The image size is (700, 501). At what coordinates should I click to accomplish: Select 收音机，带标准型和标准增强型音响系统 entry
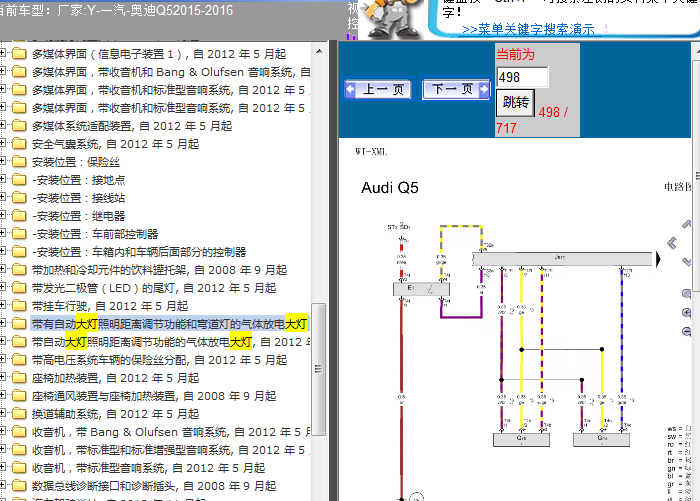171,450
